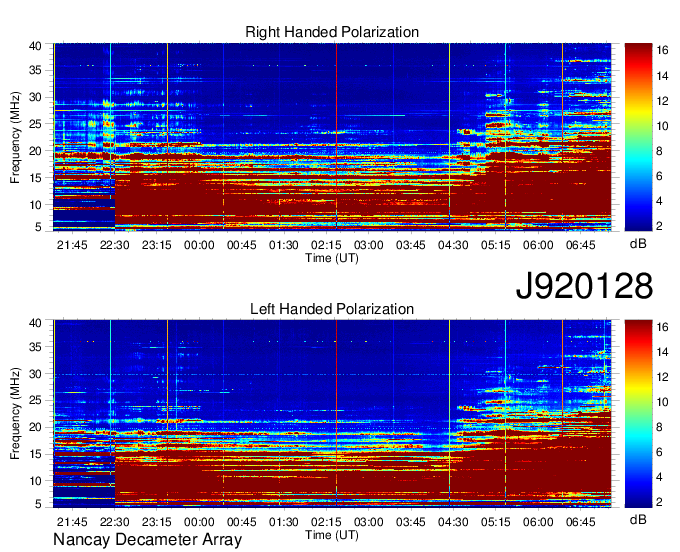Click the bottom colorbar's dB unit label
Viewport: 680px width, 552px height.
[x=638, y=519]
